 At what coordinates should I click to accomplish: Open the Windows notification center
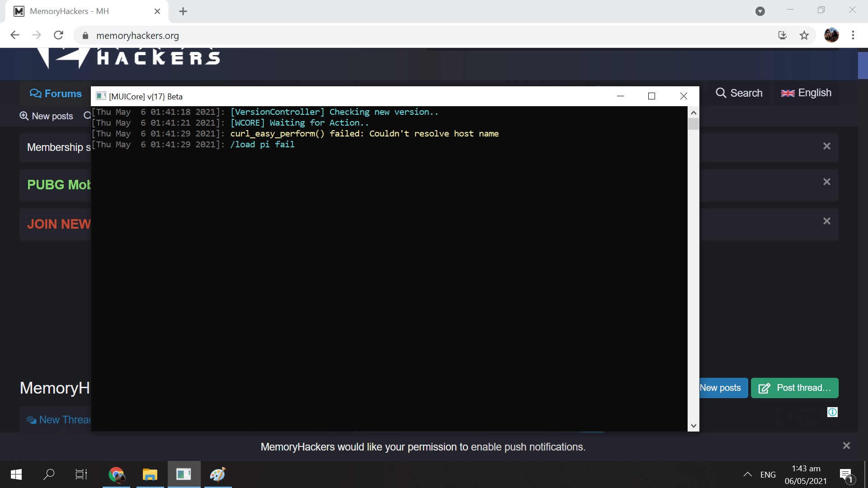click(x=847, y=475)
